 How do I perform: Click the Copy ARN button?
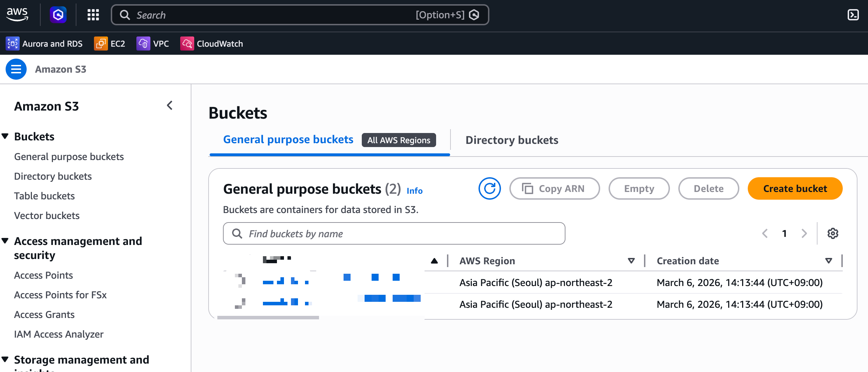555,188
